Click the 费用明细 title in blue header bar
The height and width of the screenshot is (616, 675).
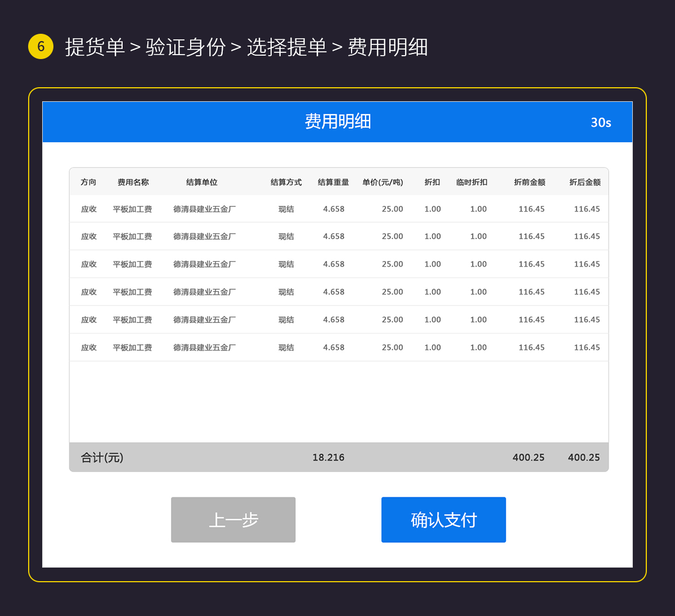pyautogui.click(x=337, y=122)
